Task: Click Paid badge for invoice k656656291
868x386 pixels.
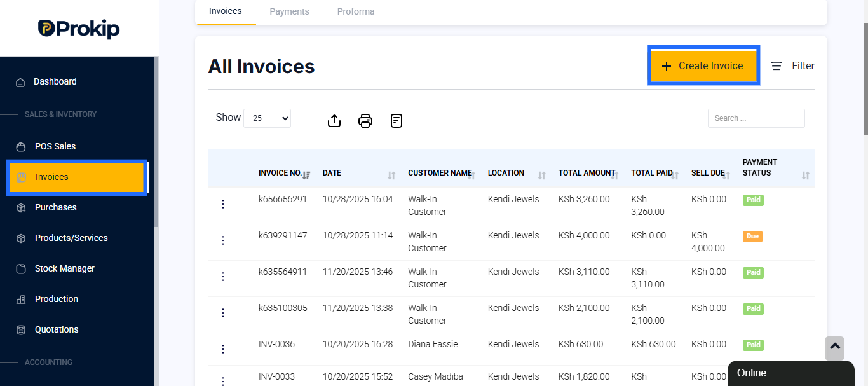Action: click(x=753, y=200)
